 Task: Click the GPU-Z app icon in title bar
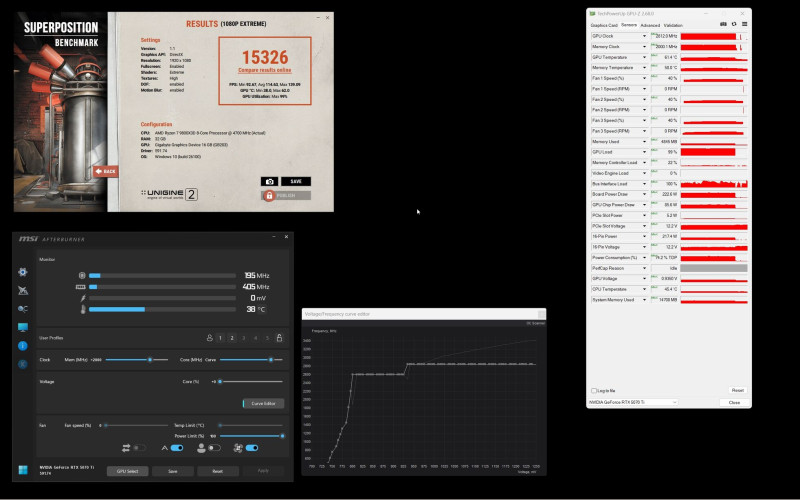pyautogui.click(x=592, y=14)
